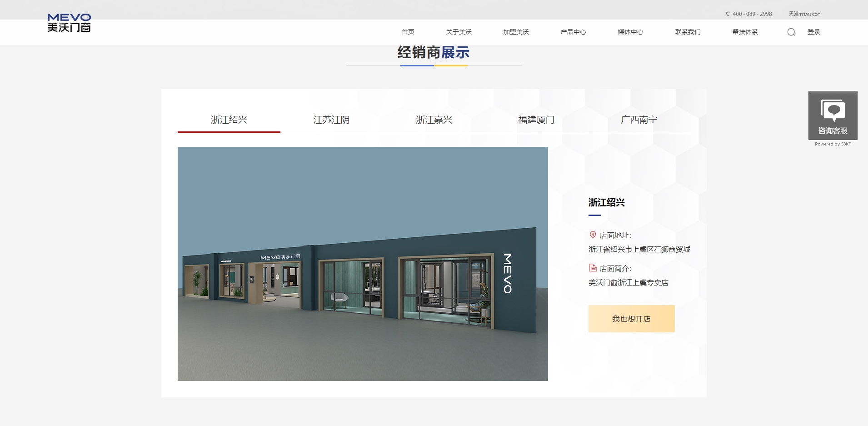Click the MEVO 美沃门窗 logo
The width and height of the screenshot is (868, 426).
(69, 23)
